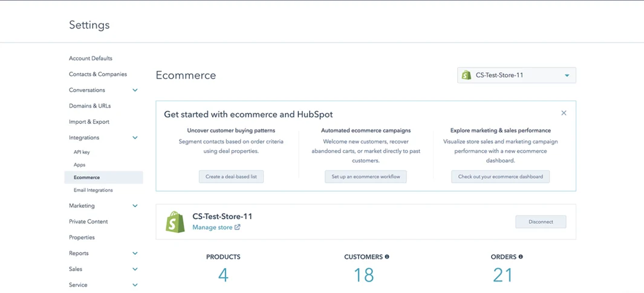
Task: Open Conversations in the settings sidebar
Action: pyautogui.click(x=87, y=90)
